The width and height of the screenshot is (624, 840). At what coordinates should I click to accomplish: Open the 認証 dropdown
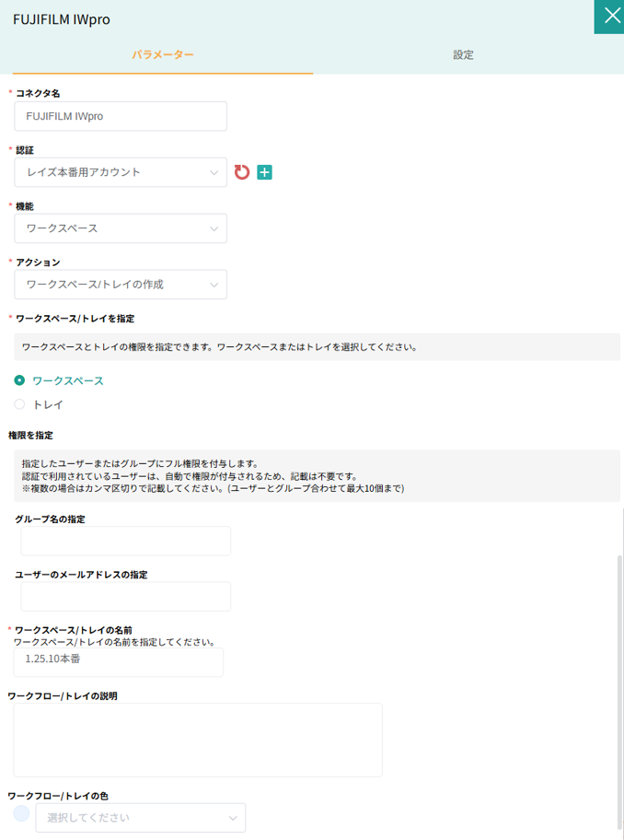pyautogui.click(x=121, y=172)
